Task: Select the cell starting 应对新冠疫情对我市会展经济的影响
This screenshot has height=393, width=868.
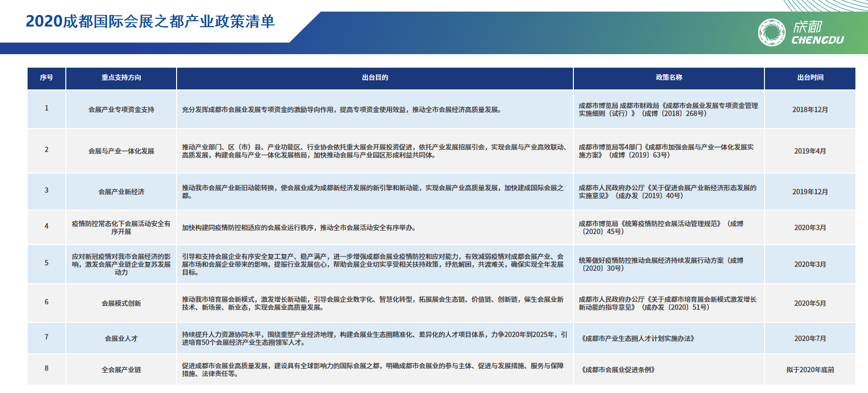Action: pos(121,264)
